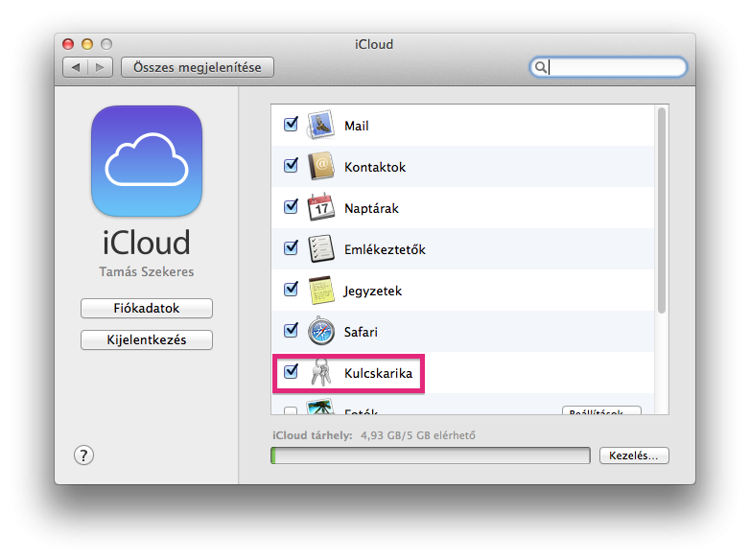Select the Jegyzetek label text
The image size is (750, 560).
[x=373, y=291]
